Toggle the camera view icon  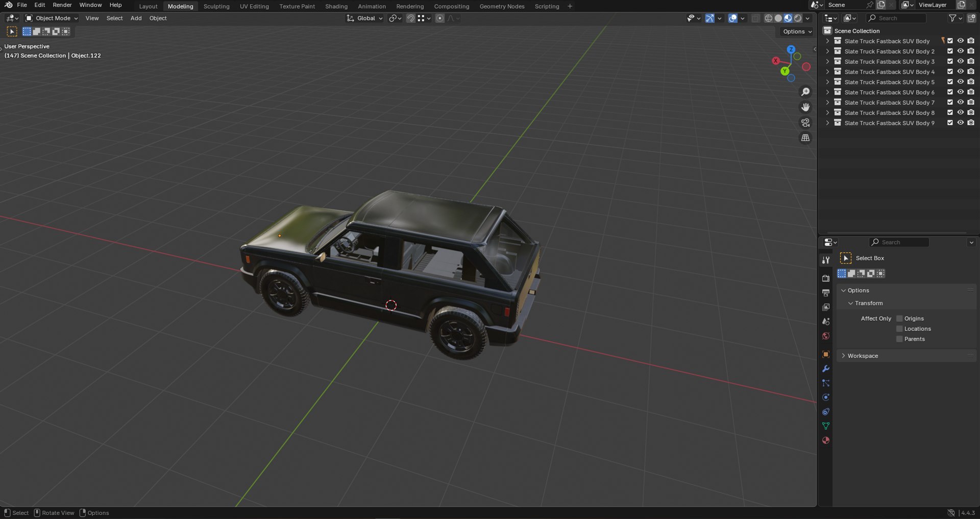click(805, 123)
